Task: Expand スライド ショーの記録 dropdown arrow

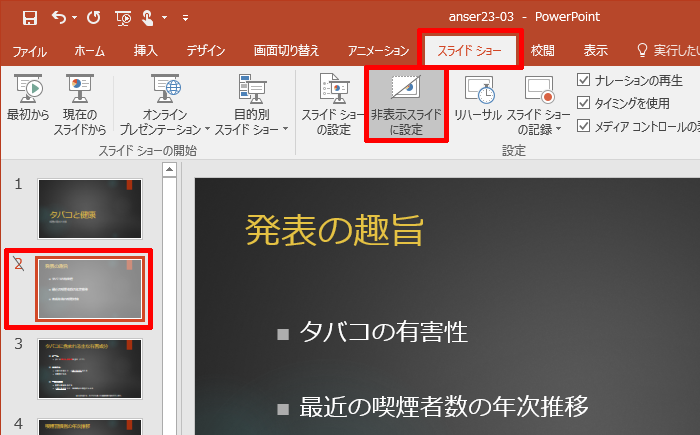Action: point(558,129)
